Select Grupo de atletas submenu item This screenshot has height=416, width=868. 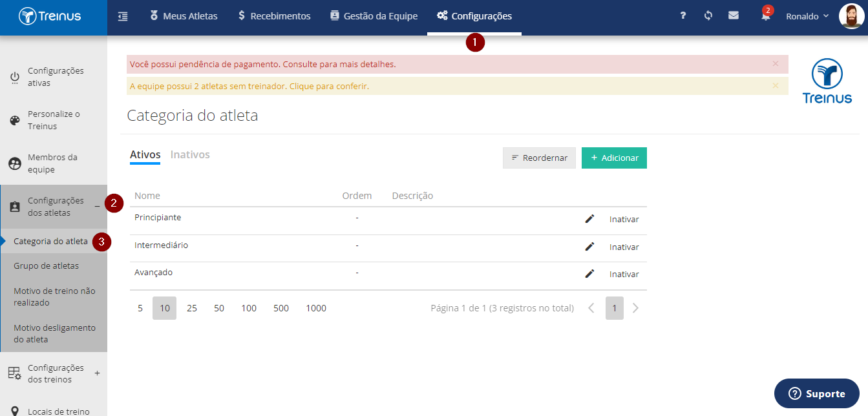coord(46,265)
